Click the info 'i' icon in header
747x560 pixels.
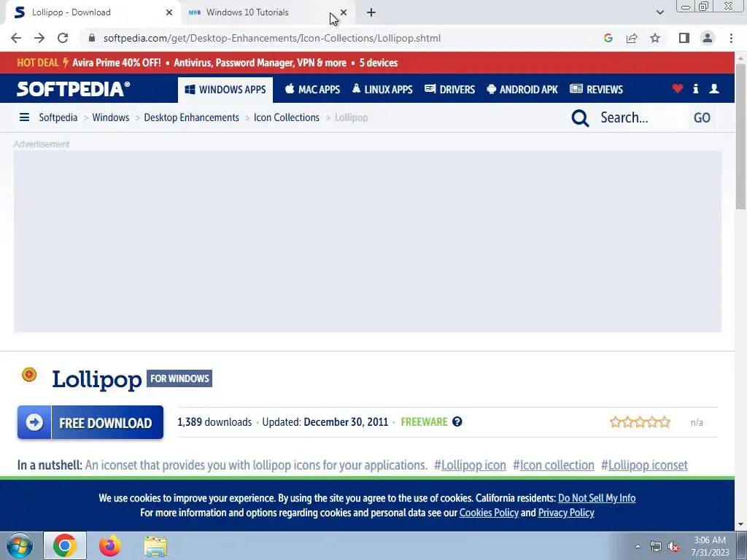[x=695, y=88]
